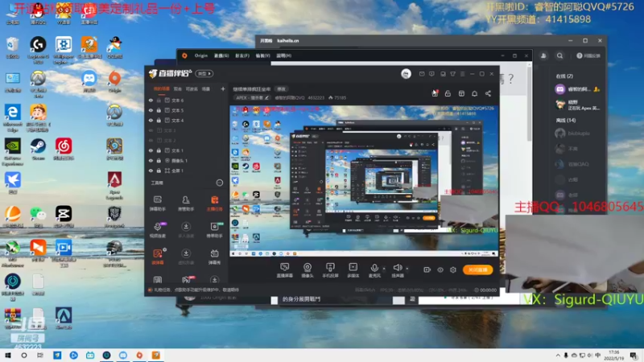Start recording with the camcorder icon

(x=427, y=269)
